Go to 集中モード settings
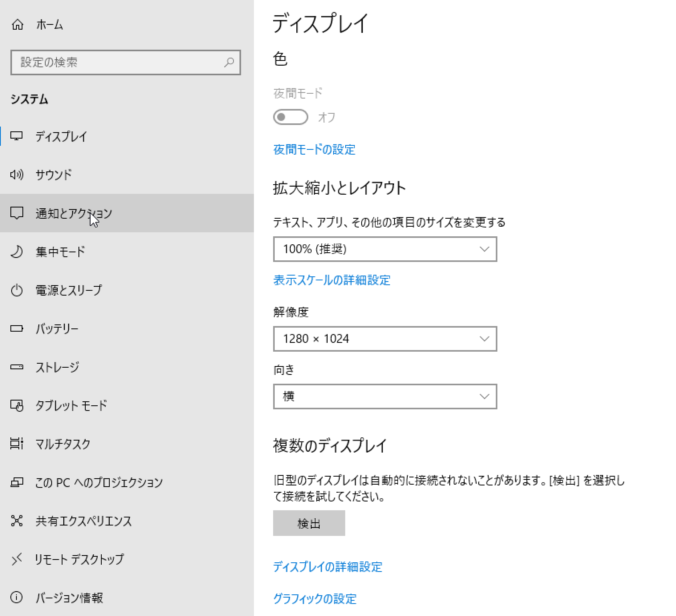This screenshot has width=676, height=616. (x=127, y=252)
